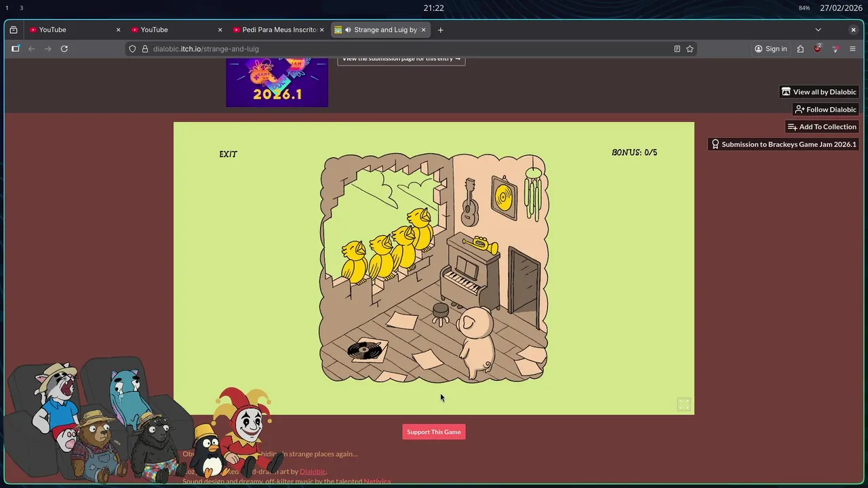Open Submission to Brackeys Game Jam 2026.1 link
868x488 pixels.
pos(783,144)
